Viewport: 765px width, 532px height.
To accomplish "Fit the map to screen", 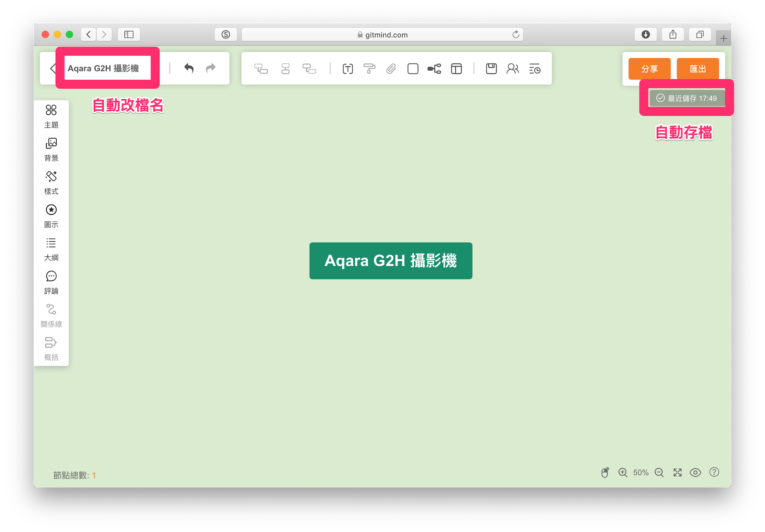I will [x=678, y=473].
